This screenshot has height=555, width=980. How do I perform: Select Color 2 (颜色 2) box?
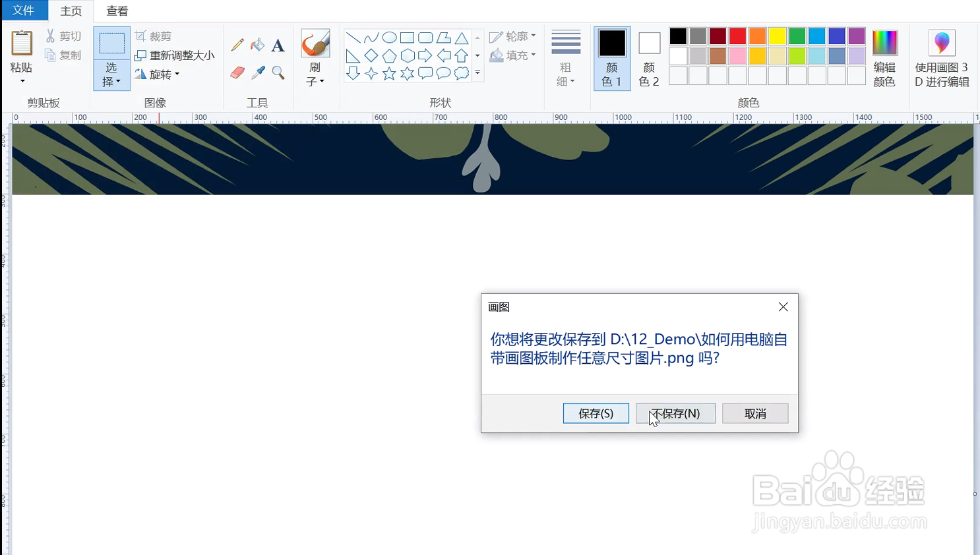coord(649,59)
